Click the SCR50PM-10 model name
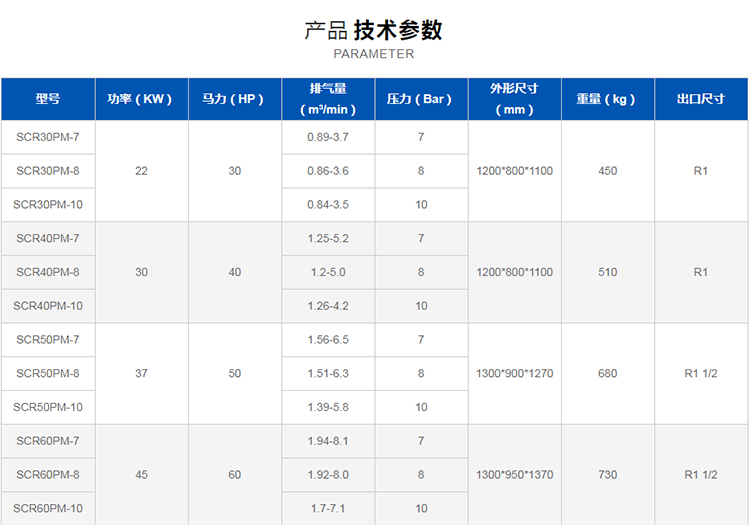Image resolution: width=750 pixels, height=525 pixels. pos(47,407)
